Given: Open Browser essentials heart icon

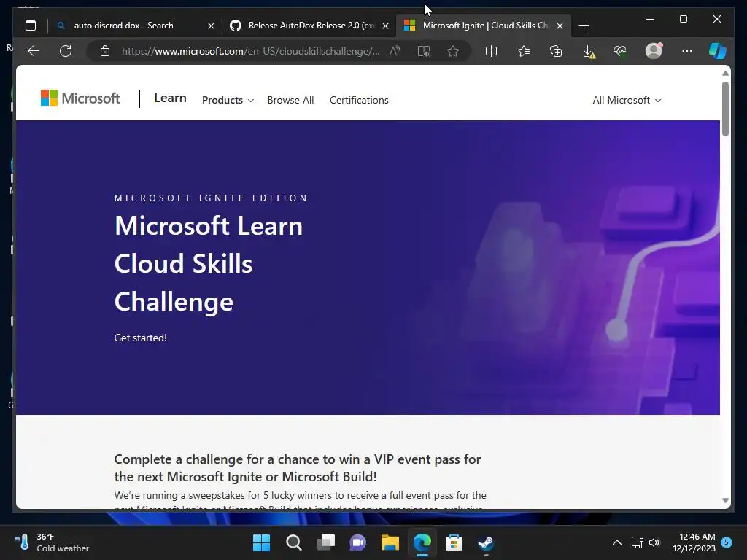Looking at the screenshot, I should (620, 51).
